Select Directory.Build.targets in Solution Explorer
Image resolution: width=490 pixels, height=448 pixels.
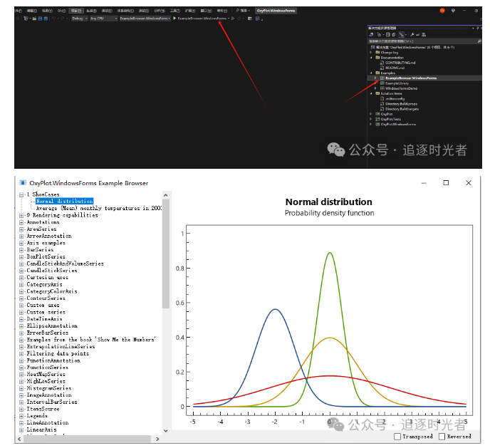coord(402,109)
